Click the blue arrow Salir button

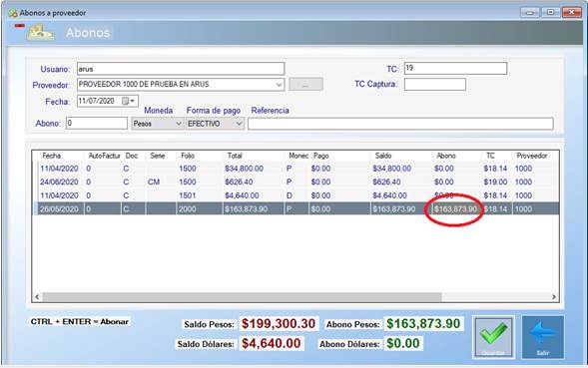point(543,337)
